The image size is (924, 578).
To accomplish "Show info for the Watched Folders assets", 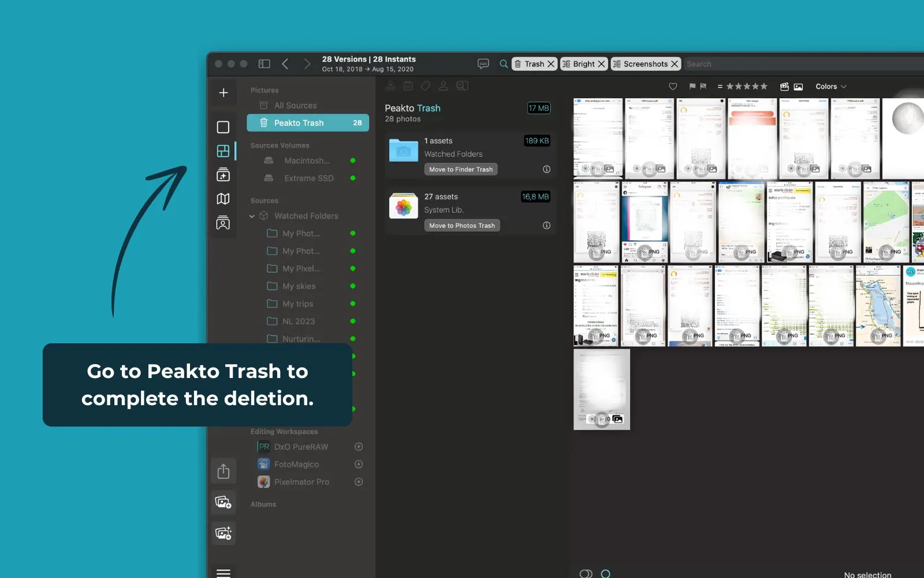I will click(546, 169).
